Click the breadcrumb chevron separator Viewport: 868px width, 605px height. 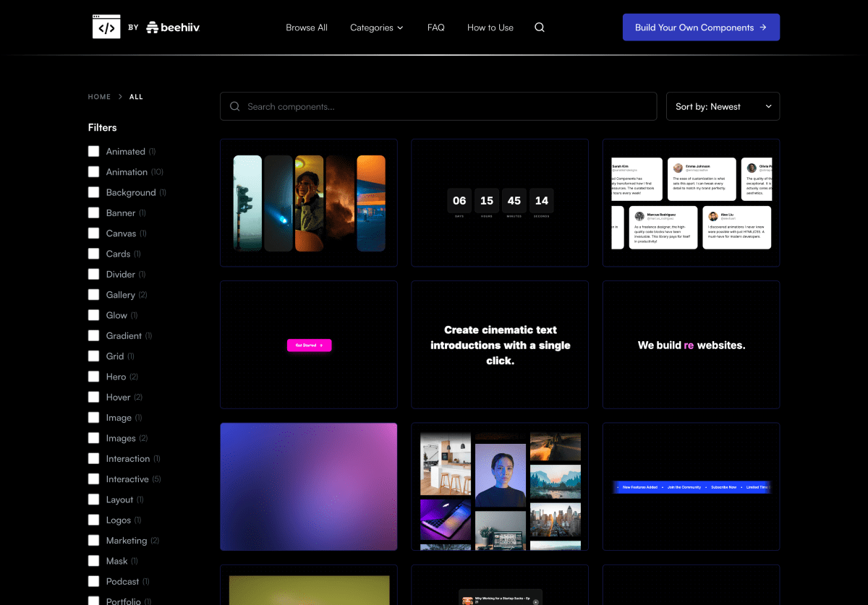pyautogui.click(x=120, y=97)
